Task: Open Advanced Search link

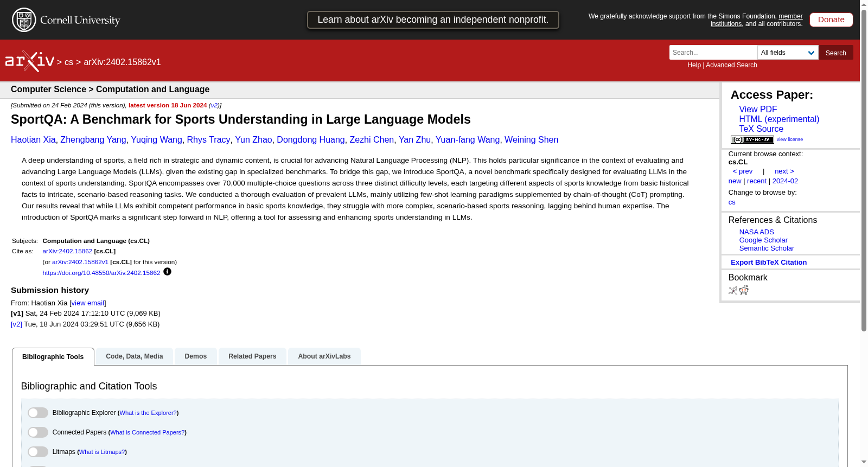Action: [x=731, y=65]
